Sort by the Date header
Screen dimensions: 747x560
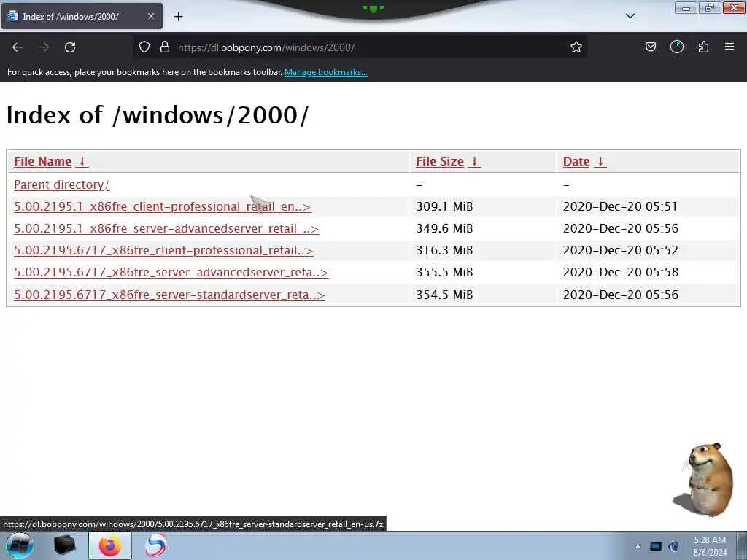[x=584, y=161]
